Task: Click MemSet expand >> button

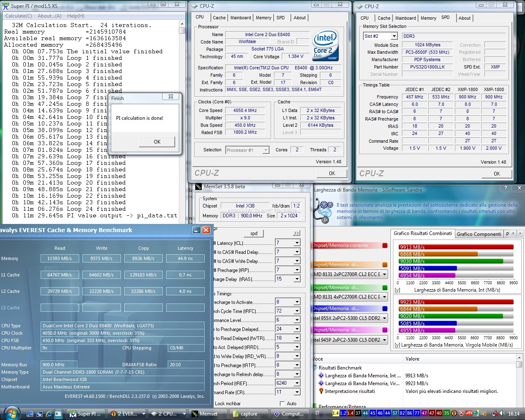Action: coord(297,233)
